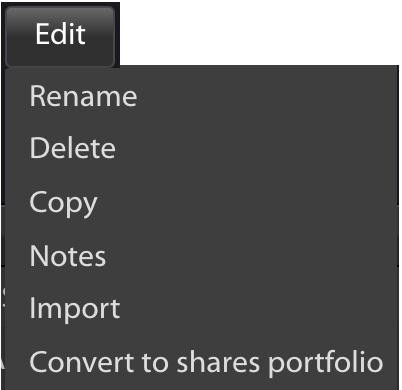Select Convert to shares portfolio

click(x=202, y=363)
